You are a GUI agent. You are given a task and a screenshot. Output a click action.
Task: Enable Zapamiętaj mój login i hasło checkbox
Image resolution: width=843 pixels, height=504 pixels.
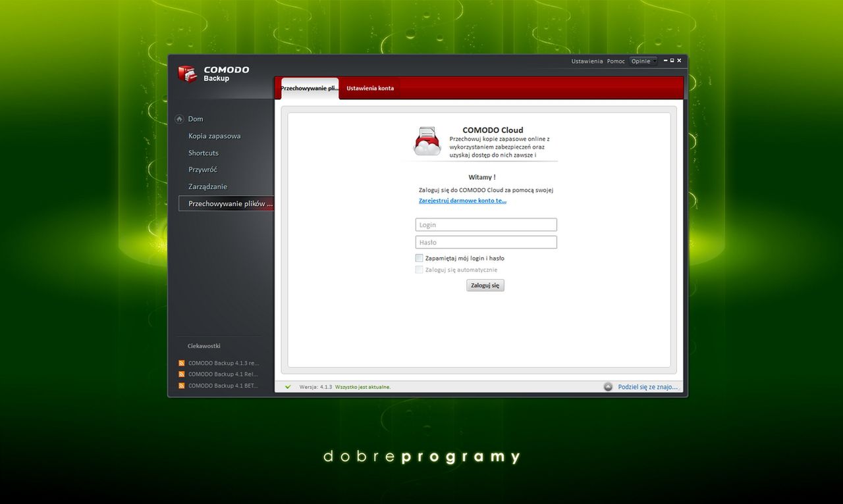[x=420, y=258]
